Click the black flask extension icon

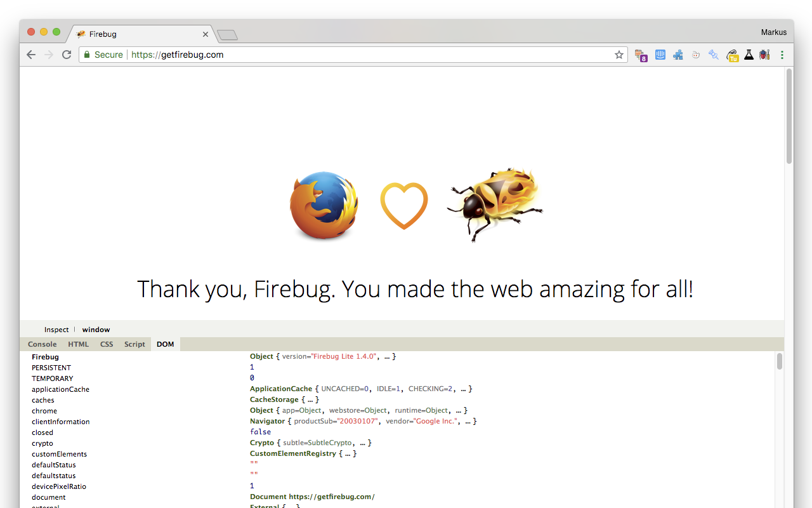pos(749,55)
